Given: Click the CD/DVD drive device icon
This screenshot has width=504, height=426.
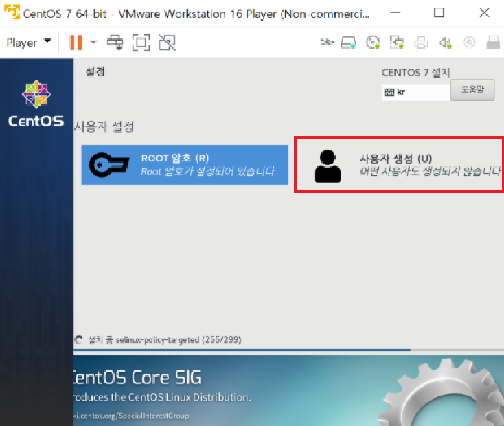Looking at the screenshot, I should coord(373,42).
